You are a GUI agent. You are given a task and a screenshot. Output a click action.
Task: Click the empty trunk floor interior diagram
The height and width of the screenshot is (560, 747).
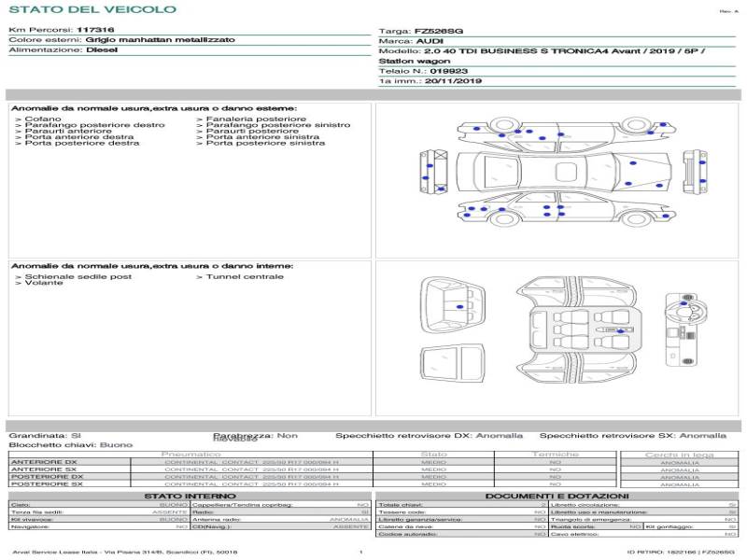(x=453, y=364)
